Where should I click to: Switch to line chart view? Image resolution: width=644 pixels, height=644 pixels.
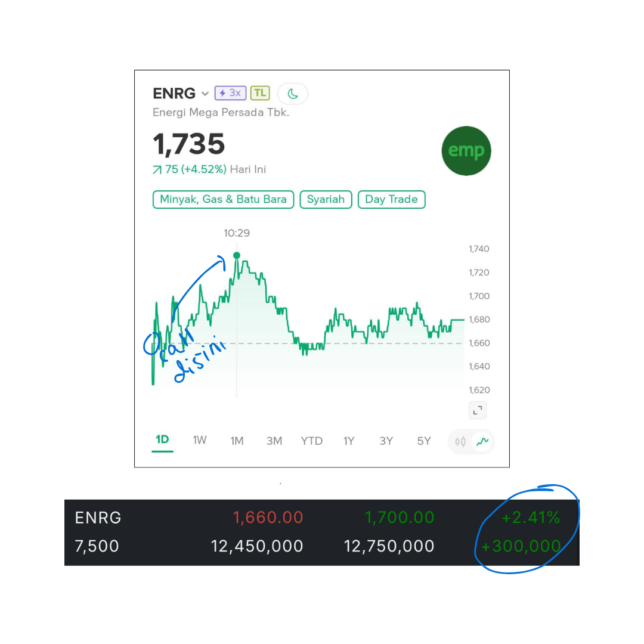click(x=482, y=442)
